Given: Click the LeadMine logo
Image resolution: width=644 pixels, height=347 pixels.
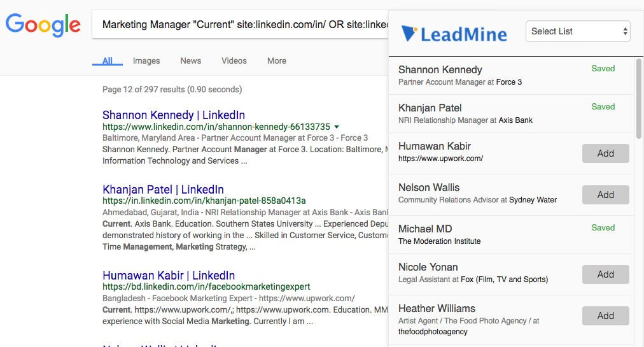Looking at the screenshot, I should [x=454, y=33].
